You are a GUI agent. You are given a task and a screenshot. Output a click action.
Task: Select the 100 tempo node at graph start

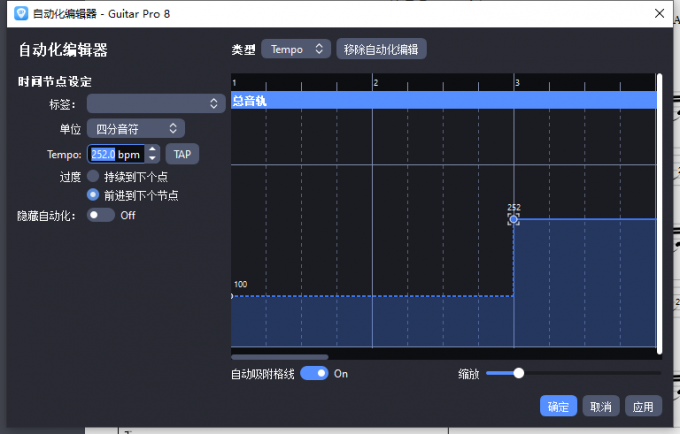233,296
